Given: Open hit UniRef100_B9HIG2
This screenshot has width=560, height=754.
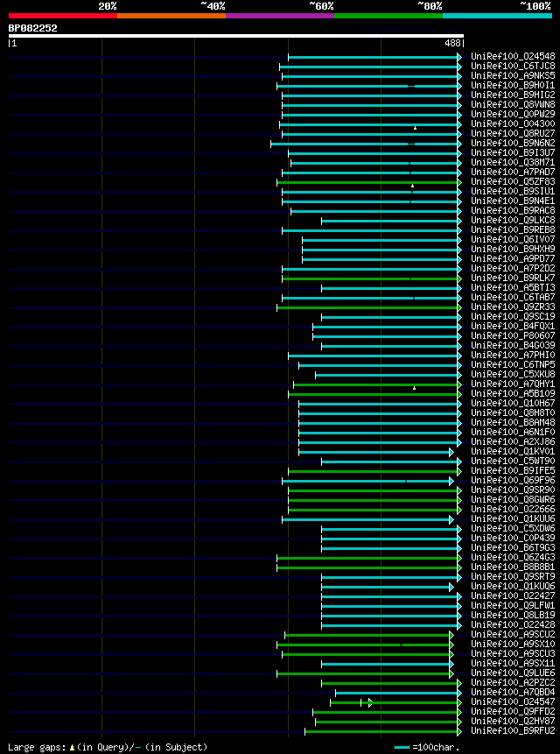Looking at the screenshot, I should (513, 95).
